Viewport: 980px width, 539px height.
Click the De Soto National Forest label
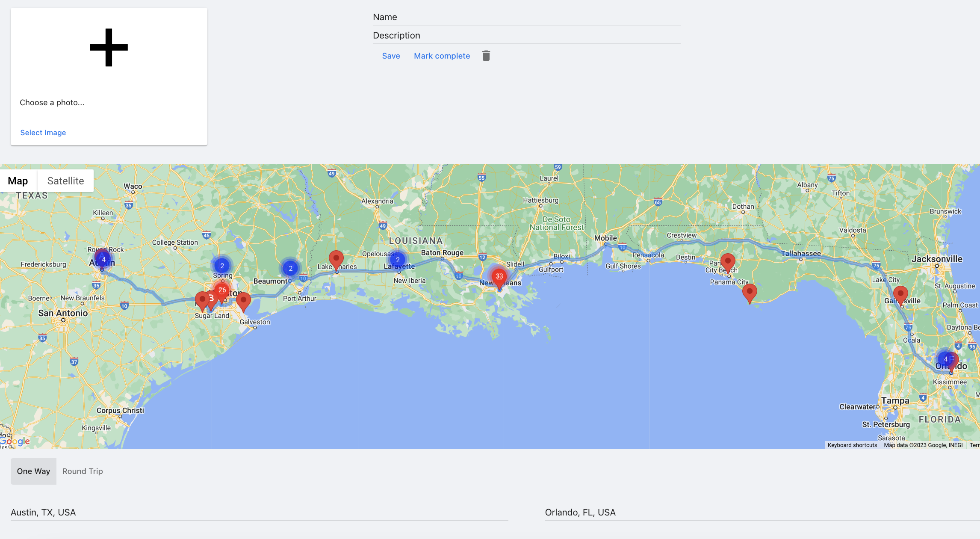[x=557, y=223]
